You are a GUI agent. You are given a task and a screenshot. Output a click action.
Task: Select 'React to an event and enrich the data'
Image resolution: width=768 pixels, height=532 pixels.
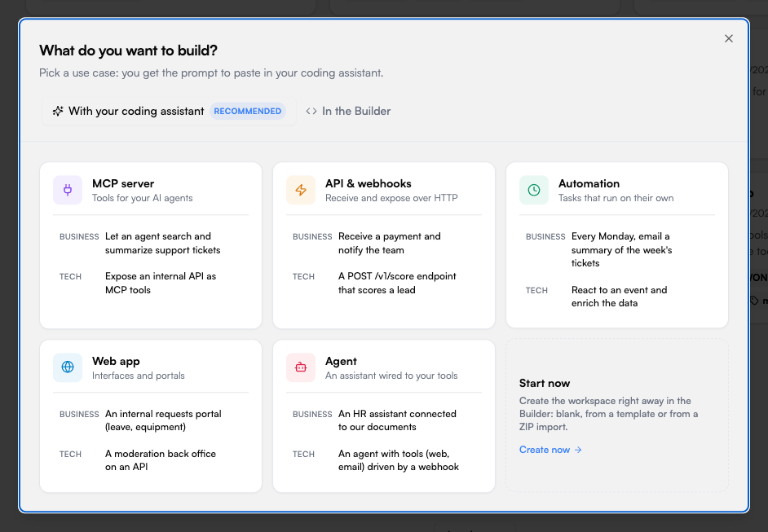[619, 296]
